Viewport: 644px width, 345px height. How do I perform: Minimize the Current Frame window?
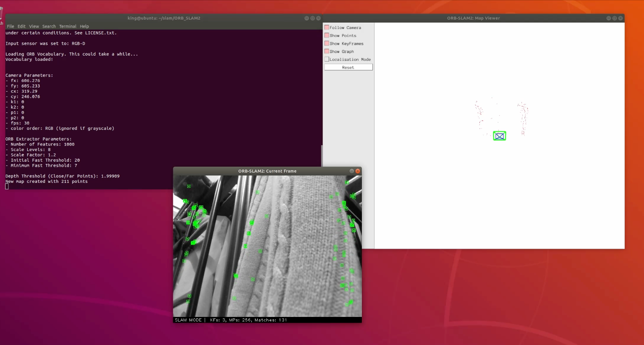tap(352, 171)
